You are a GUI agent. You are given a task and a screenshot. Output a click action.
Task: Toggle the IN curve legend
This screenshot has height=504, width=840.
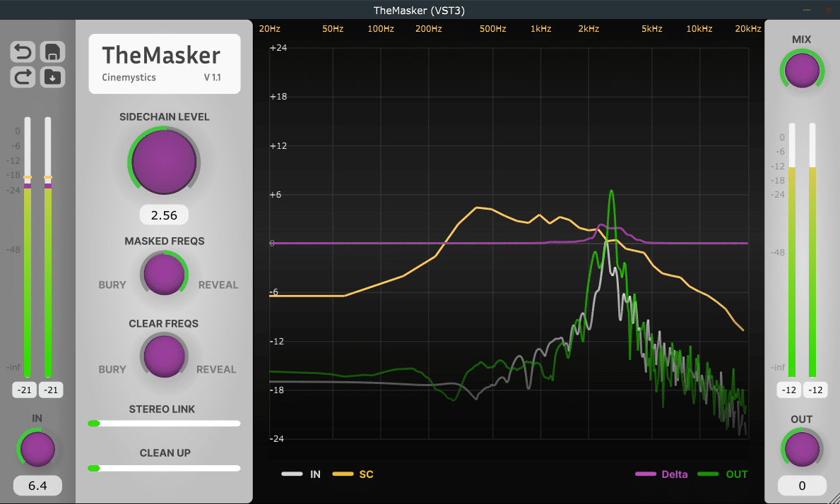coord(301,474)
